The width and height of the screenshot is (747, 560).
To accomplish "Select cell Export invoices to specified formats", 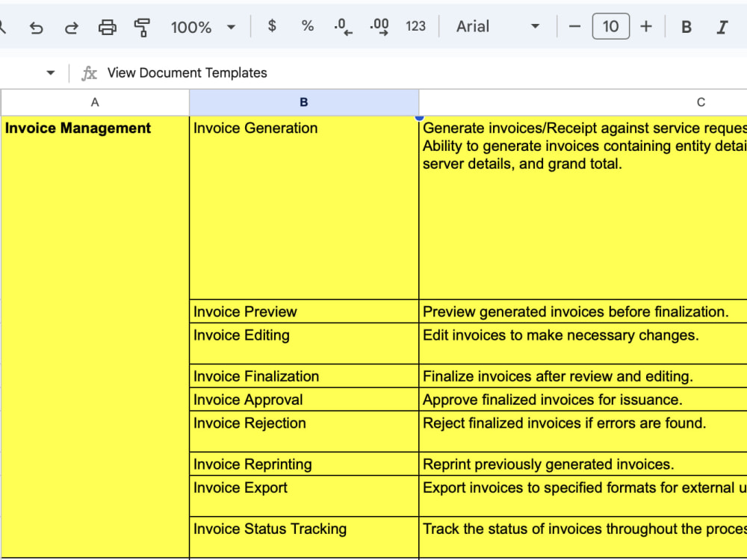I will point(583,496).
